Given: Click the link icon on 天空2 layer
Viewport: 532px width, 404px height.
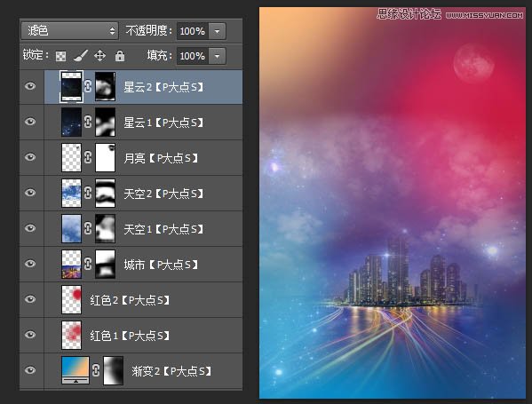Looking at the screenshot, I should tap(88, 193).
